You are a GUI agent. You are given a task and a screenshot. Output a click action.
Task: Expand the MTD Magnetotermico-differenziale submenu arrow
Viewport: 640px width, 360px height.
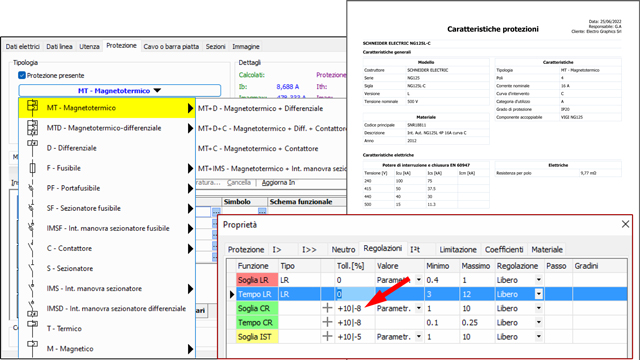click(x=190, y=128)
